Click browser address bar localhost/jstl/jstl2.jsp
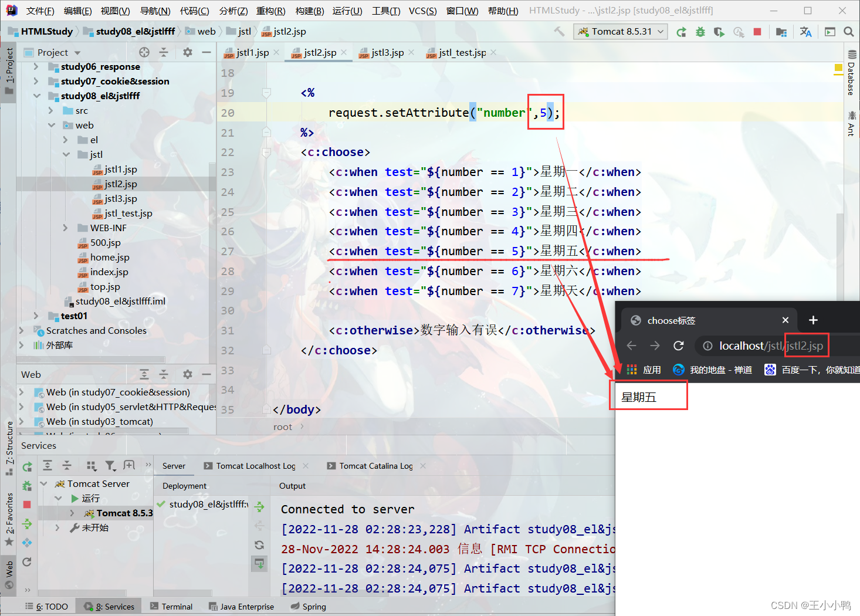860x616 pixels. pyautogui.click(x=771, y=346)
